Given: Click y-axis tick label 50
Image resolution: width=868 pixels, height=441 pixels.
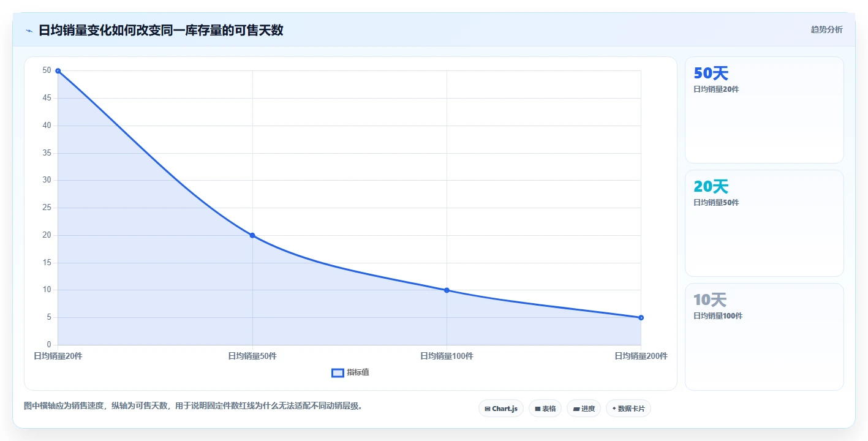Looking at the screenshot, I should pos(47,70).
